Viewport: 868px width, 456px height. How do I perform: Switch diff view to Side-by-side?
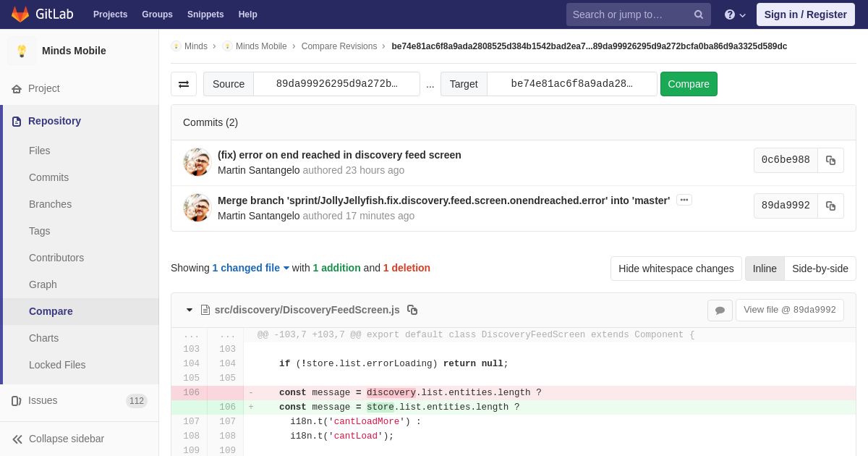pos(820,269)
